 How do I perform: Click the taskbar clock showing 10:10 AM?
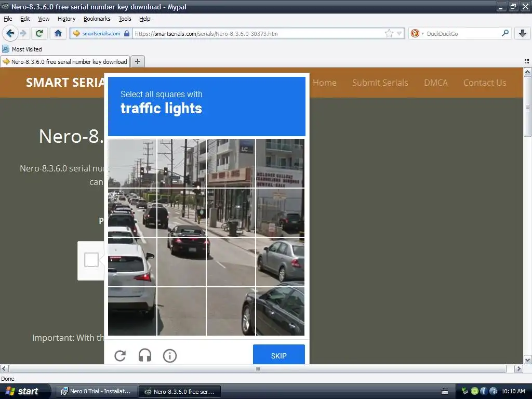[513, 391]
